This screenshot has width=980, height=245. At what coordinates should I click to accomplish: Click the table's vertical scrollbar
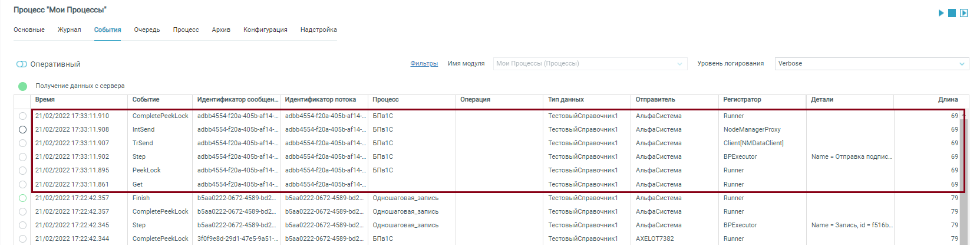click(965, 177)
